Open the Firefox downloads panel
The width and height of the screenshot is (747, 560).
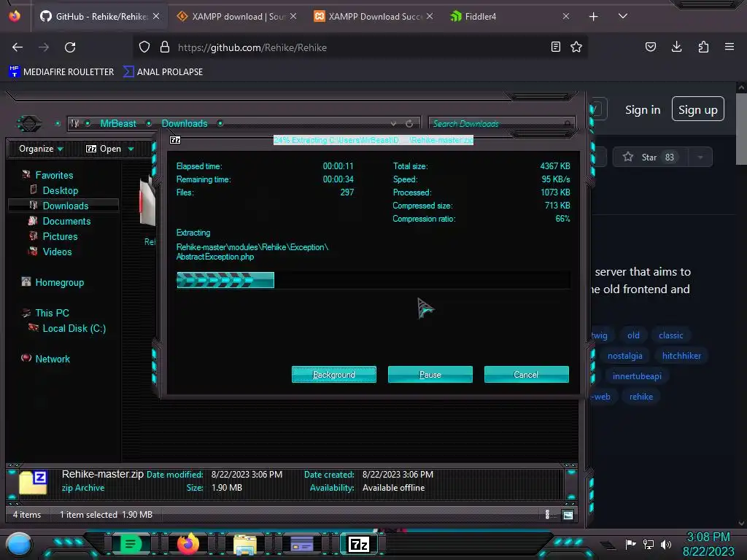tap(676, 47)
